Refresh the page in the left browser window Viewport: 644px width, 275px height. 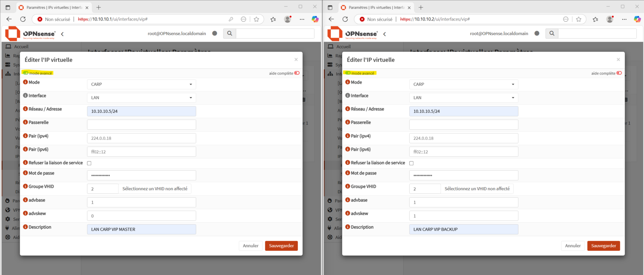[x=23, y=19]
